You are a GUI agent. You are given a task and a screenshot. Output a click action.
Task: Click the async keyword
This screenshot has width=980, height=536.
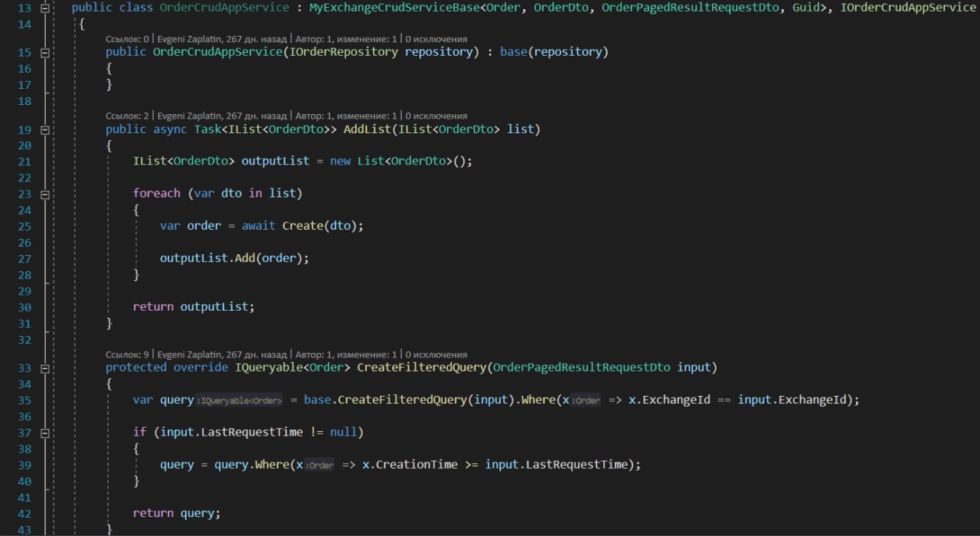point(170,129)
